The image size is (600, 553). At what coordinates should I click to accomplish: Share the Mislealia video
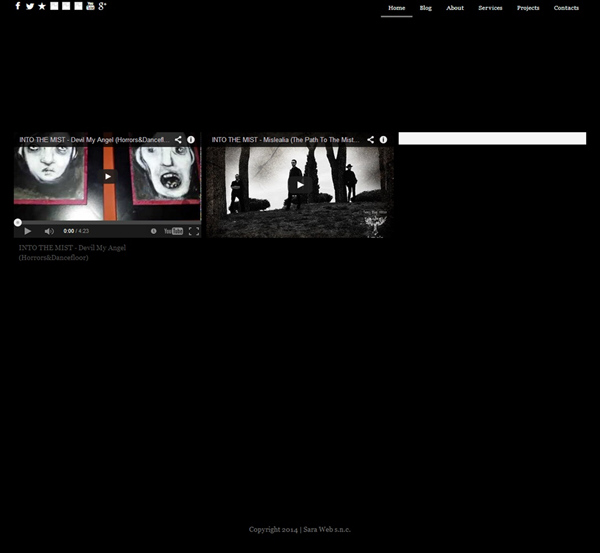click(x=370, y=140)
